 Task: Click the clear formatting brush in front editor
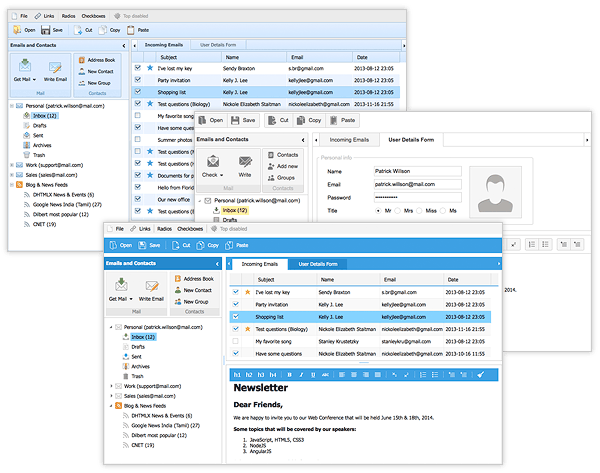(x=481, y=375)
